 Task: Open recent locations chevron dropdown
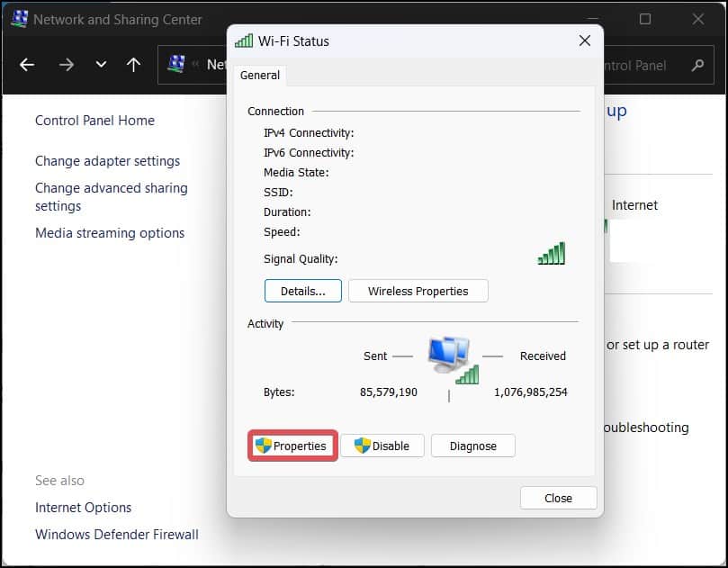tap(101, 65)
